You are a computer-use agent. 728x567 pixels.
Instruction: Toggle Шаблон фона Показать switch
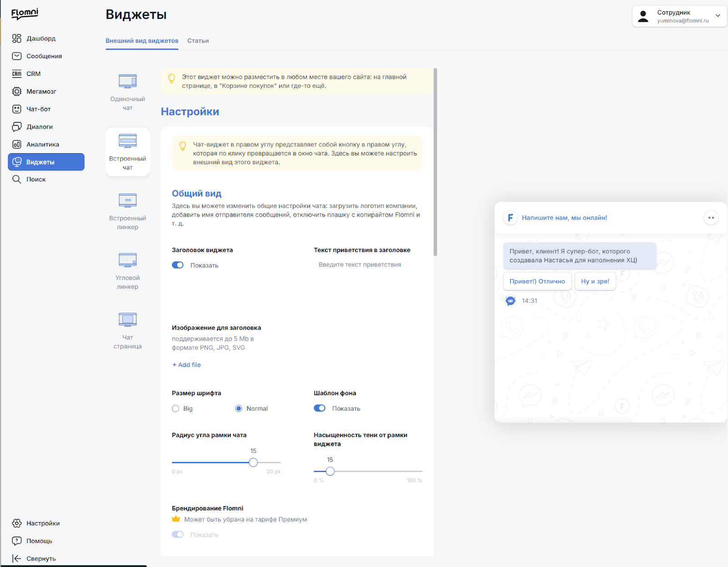tap(320, 408)
